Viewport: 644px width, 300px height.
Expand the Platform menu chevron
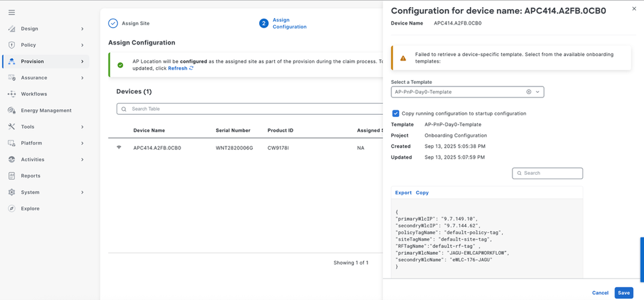coord(82,143)
